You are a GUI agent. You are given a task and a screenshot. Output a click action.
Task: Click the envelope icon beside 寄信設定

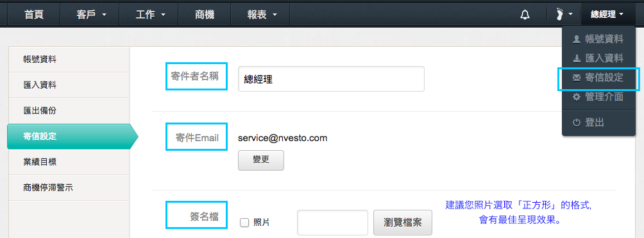click(x=577, y=78)
